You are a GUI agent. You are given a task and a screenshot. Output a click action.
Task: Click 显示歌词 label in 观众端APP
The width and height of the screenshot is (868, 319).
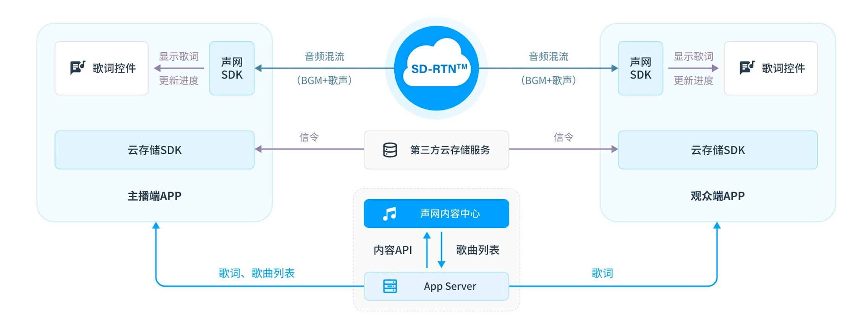[x=693, y=56]
